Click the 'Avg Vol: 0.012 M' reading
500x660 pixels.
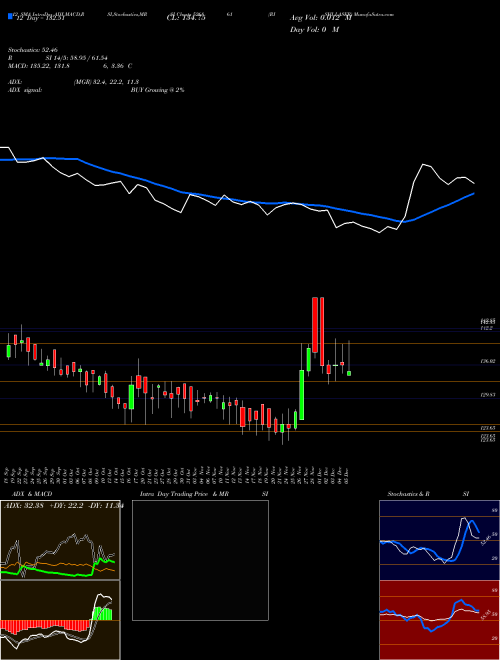coord(321,18)
